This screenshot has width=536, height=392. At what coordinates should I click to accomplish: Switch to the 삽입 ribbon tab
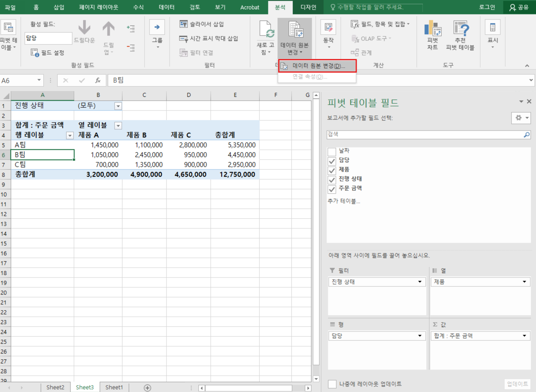pyautogui.click(x=59, y=7)
